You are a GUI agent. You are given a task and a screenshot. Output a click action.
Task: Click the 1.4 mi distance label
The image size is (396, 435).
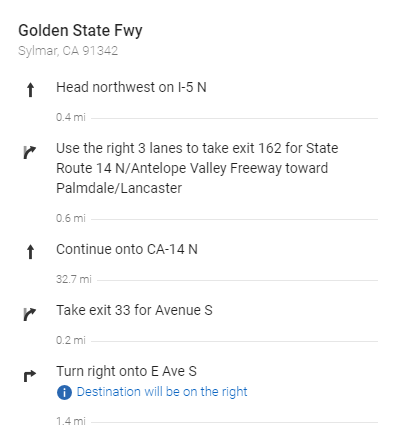tap(71, 421)
